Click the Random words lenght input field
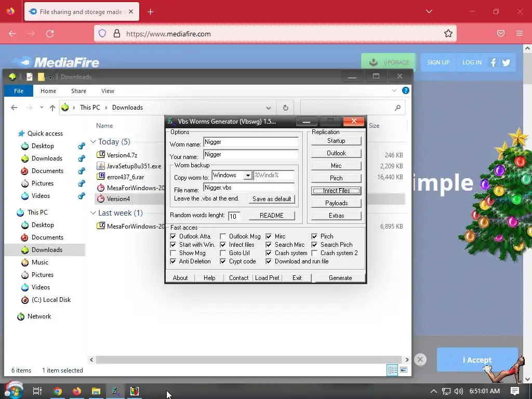 (234, 216)
